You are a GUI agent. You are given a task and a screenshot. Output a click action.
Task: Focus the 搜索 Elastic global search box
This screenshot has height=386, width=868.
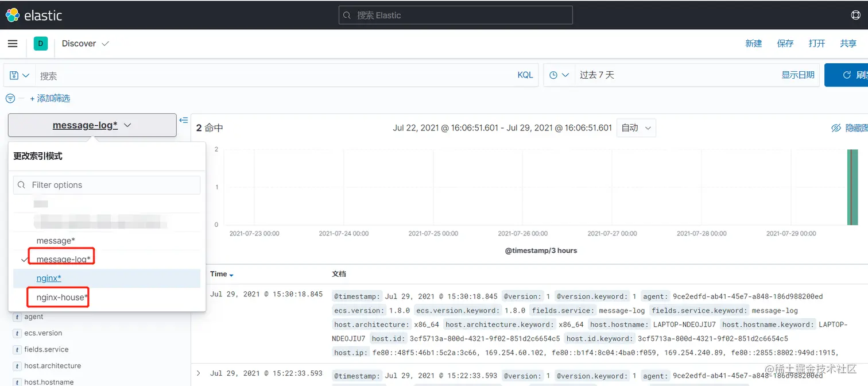(456, 15)
